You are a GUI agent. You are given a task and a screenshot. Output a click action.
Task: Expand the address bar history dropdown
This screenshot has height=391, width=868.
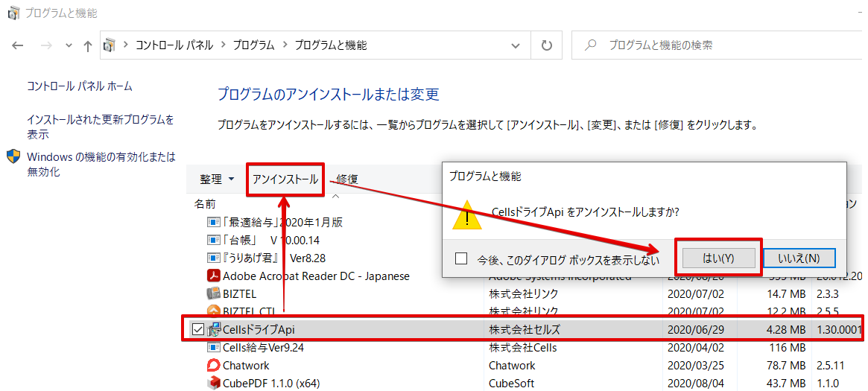516,45
